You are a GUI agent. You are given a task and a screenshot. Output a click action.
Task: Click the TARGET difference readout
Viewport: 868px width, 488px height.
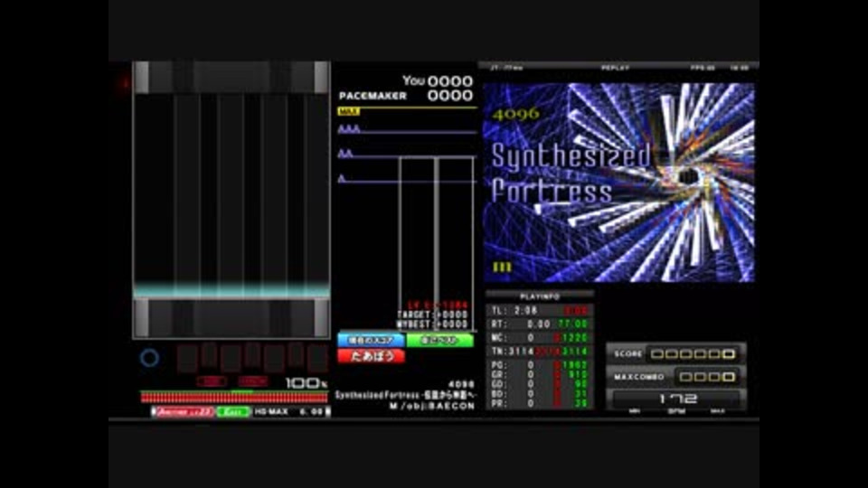click(432, 314)
